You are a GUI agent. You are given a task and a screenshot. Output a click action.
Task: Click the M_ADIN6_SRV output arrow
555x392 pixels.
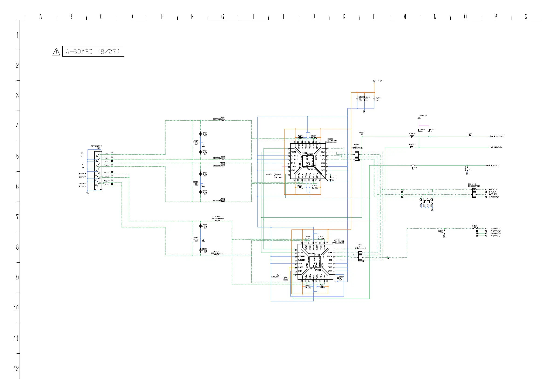click(491, 136)
